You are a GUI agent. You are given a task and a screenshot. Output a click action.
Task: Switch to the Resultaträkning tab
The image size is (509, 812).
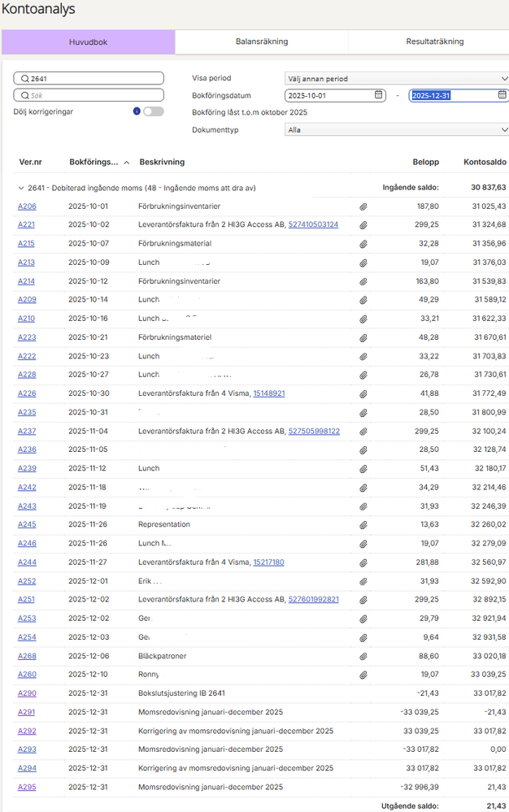pos(434,41)
